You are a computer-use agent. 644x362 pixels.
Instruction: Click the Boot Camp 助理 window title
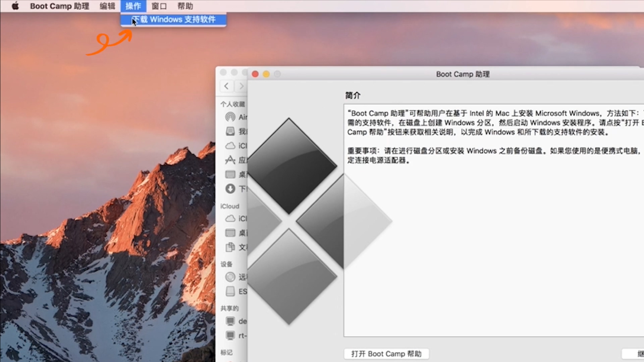click(x=463, y=74)
